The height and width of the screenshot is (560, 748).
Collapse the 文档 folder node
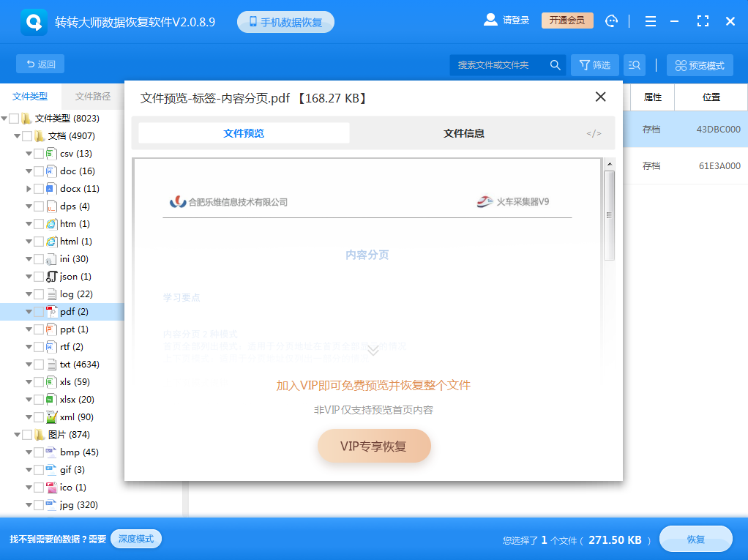click(17, 136)
